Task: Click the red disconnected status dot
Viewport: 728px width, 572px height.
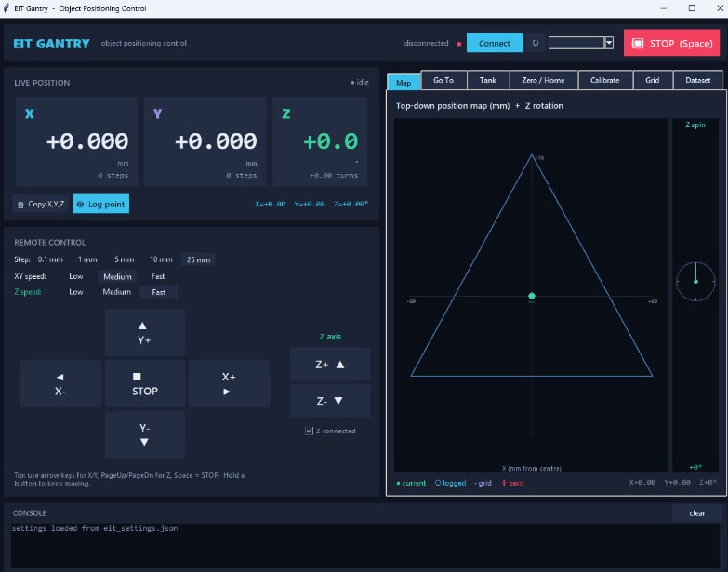Action: tap(458, 44)
